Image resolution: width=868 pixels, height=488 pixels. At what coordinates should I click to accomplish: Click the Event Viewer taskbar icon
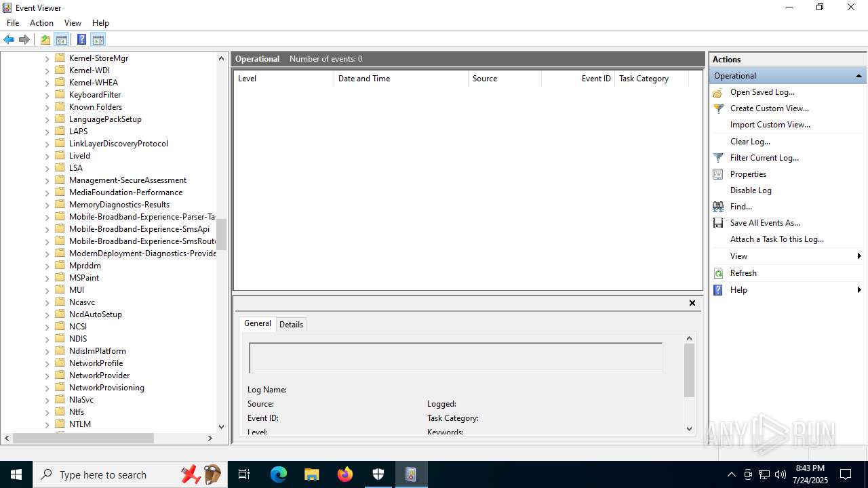tap(411, 474)
